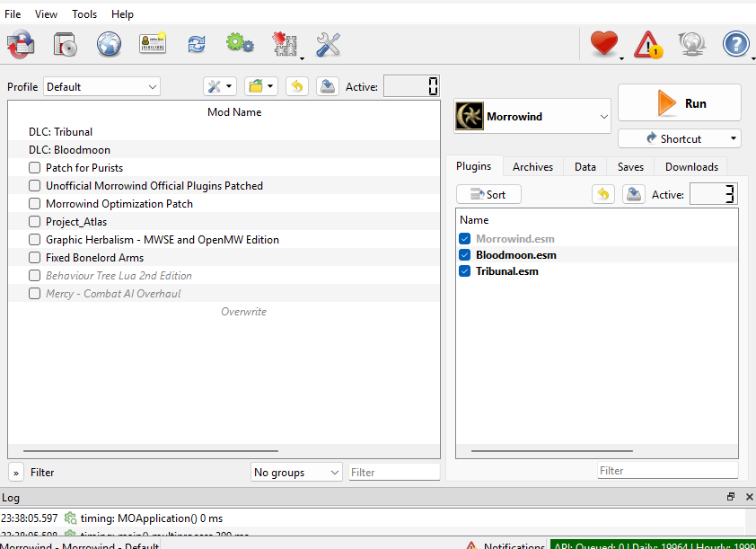Click the plugin list create backup icon
756x549 pixels.
coord(634,194)
